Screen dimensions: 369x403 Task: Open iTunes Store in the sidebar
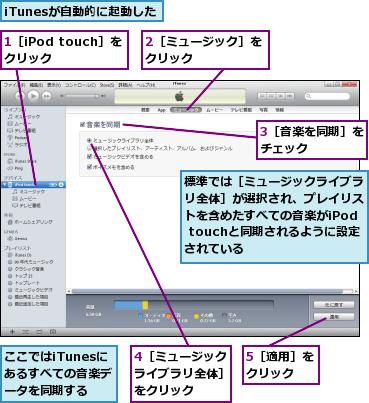point(22,161)
